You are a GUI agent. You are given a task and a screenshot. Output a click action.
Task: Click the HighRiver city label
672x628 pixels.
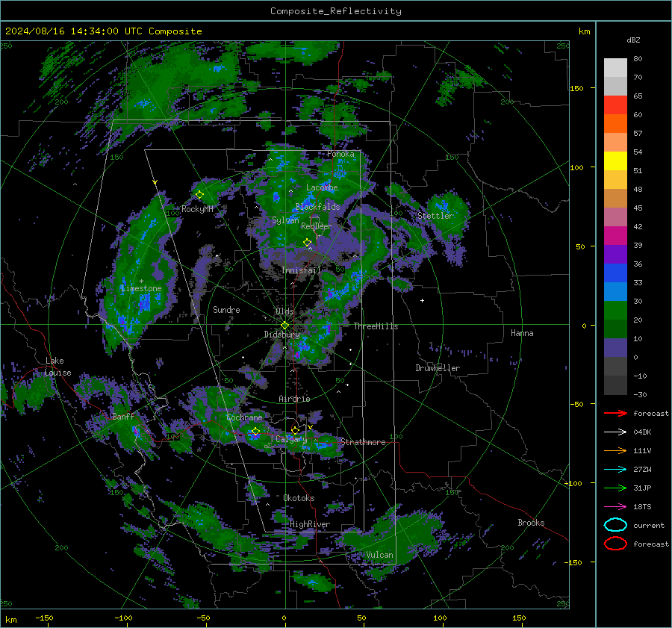(310, 524)
